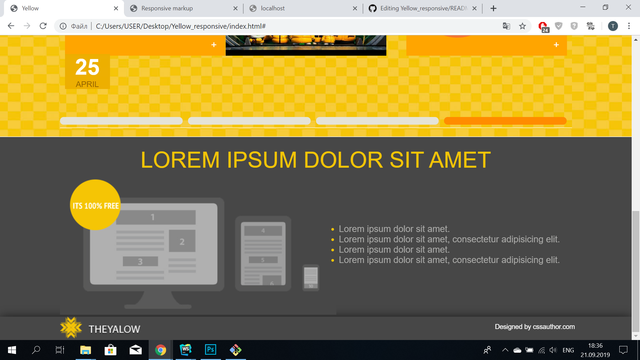The image size is (640, 360).
Task: Open File Explorer from the taskbar
Action: (85, 350)
